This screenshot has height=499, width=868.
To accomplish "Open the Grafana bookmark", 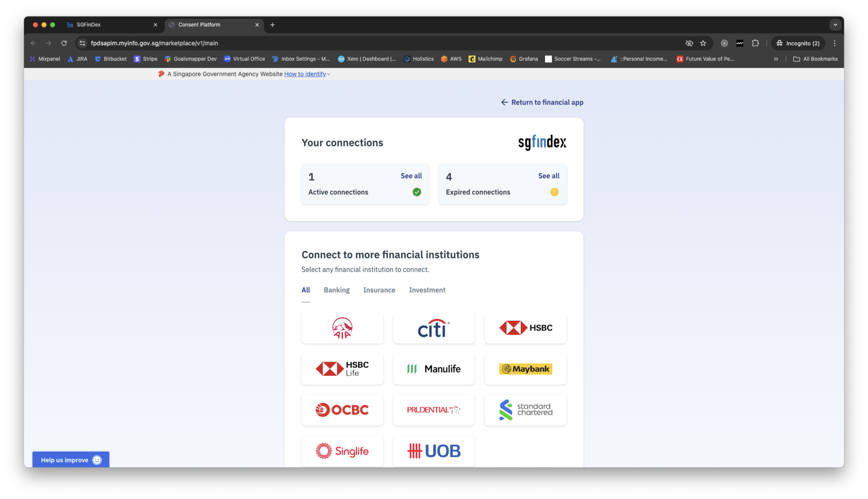I will point(524,59).
